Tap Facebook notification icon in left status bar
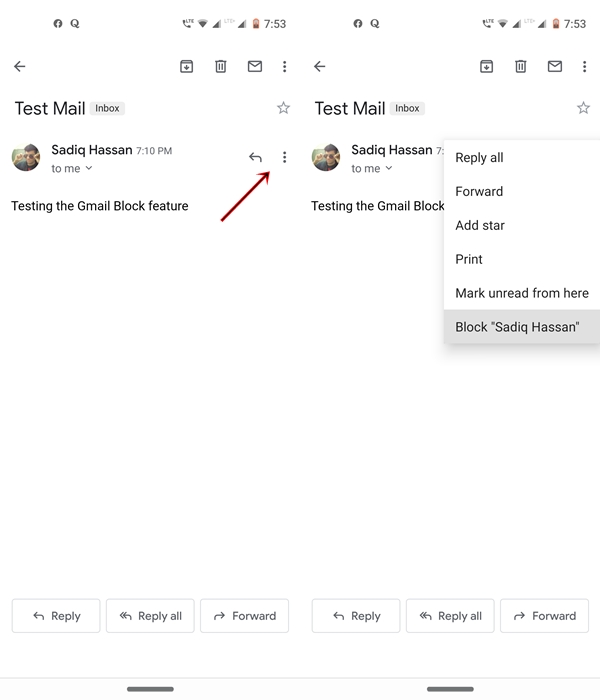Viewport: 600px width, 700px height. click(x=58, y=23)
